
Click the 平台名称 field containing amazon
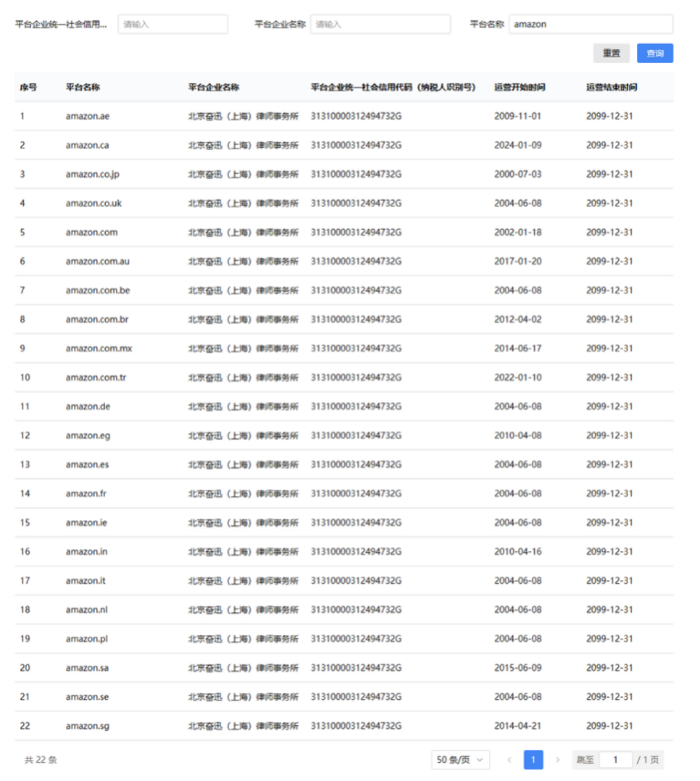click(x=591, y=24)
